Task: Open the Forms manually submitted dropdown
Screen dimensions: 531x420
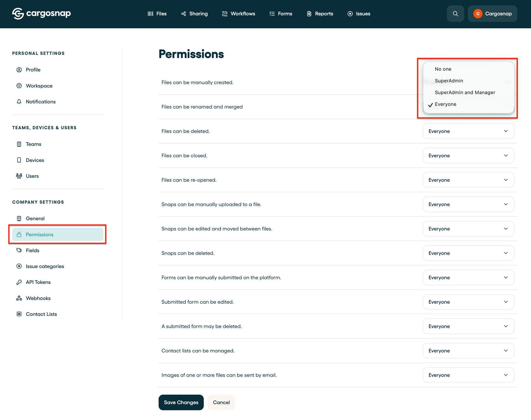Action: 468,278
